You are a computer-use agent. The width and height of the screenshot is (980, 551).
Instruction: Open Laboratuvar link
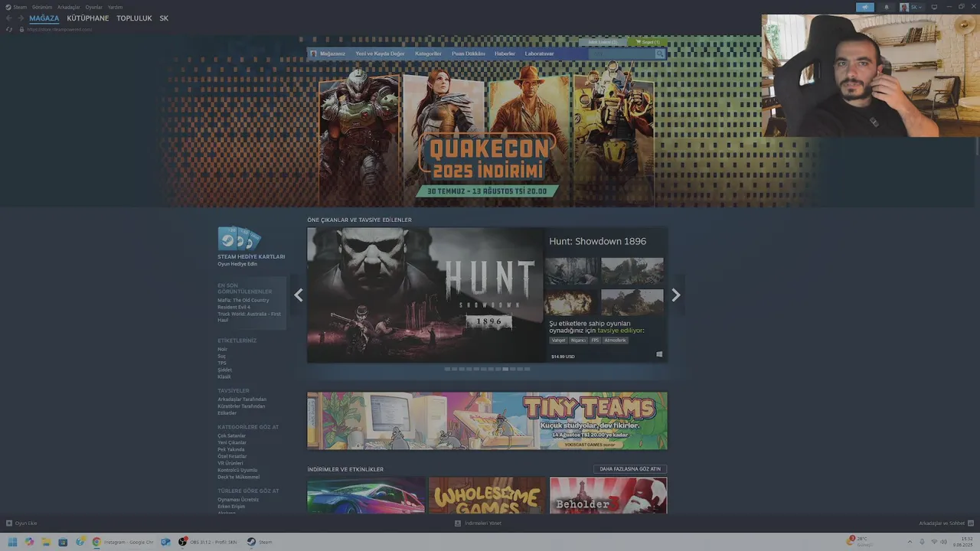pos(539,54)
